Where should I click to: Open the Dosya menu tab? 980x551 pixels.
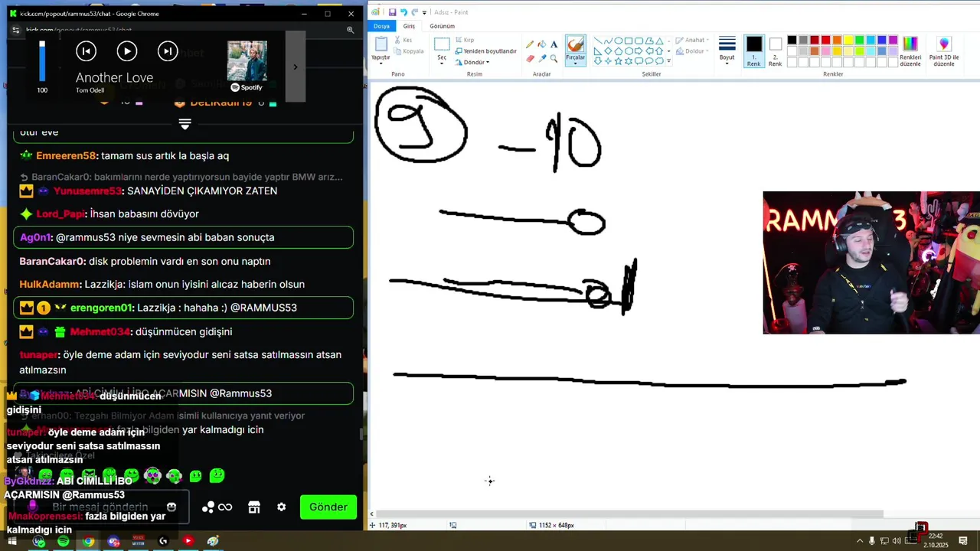pos(381,26)
